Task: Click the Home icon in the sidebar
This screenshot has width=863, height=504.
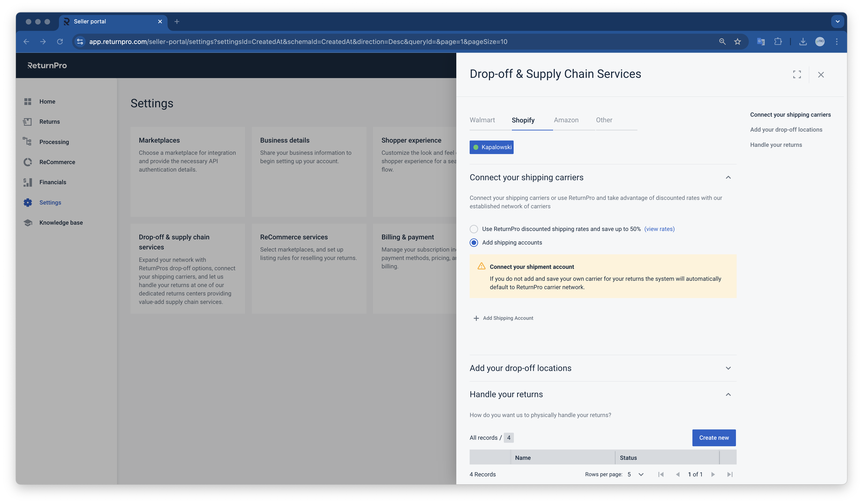Action: click(x=28, y=102)
